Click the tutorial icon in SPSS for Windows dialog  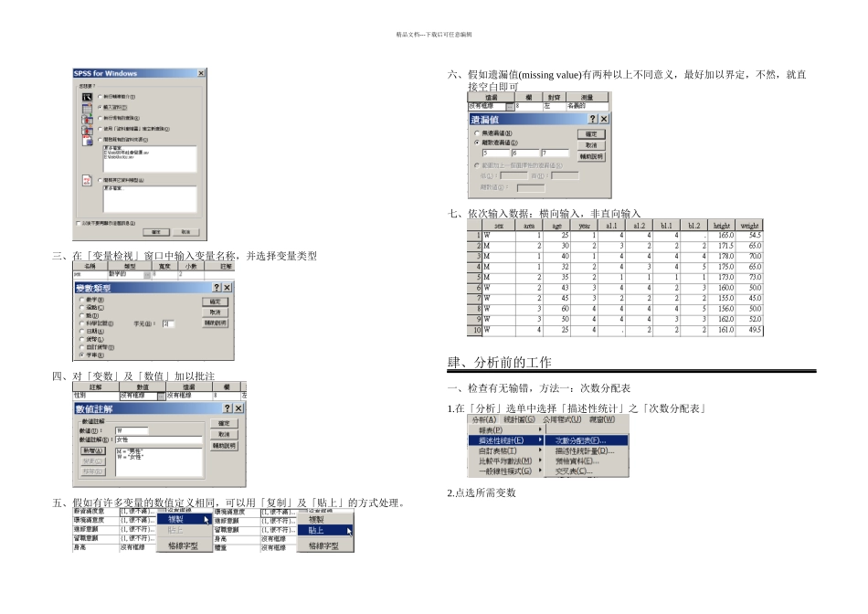click(x=87, y=97)
